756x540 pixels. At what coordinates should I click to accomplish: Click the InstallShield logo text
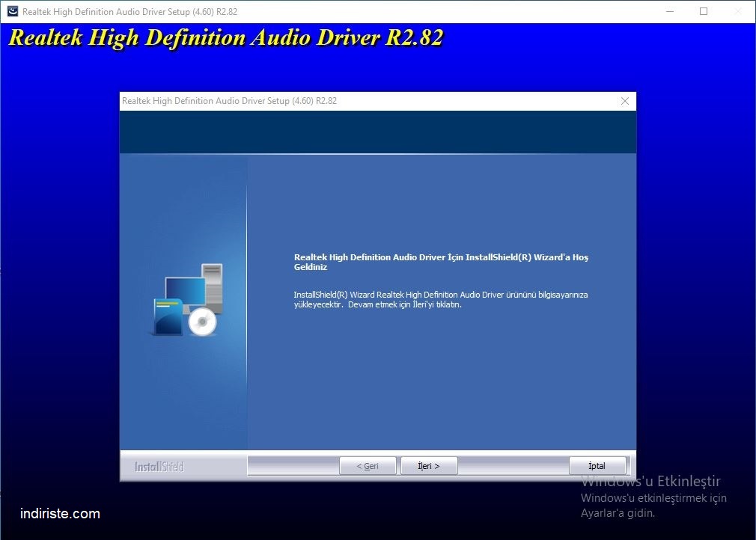[159, 467]
